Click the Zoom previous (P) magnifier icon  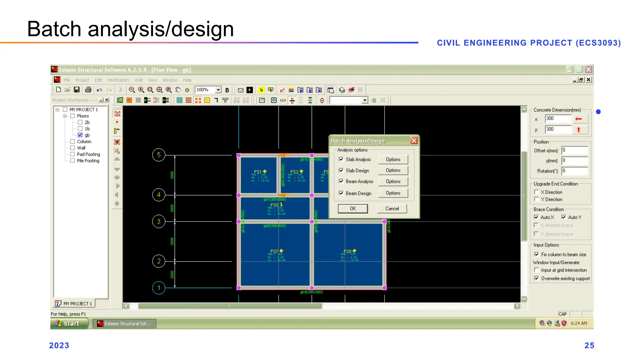(x=169, y=90)
